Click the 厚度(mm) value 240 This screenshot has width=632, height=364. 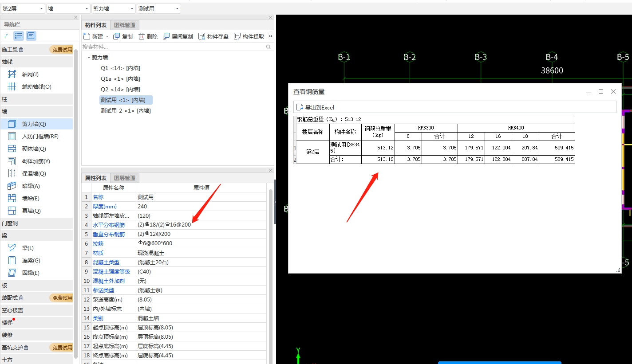point(201,206)
